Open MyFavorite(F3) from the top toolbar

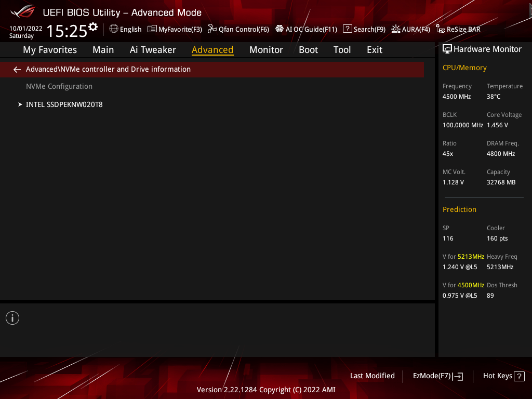(175, 29)
